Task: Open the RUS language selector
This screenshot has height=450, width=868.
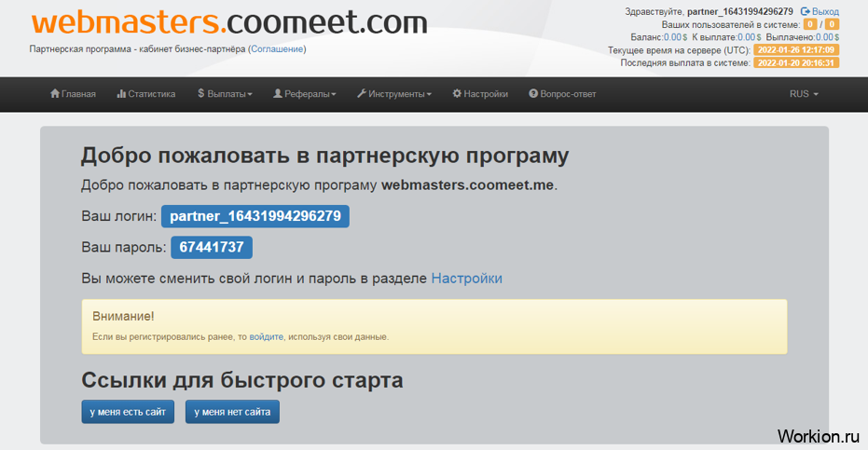Action: [x=804, y=93]
